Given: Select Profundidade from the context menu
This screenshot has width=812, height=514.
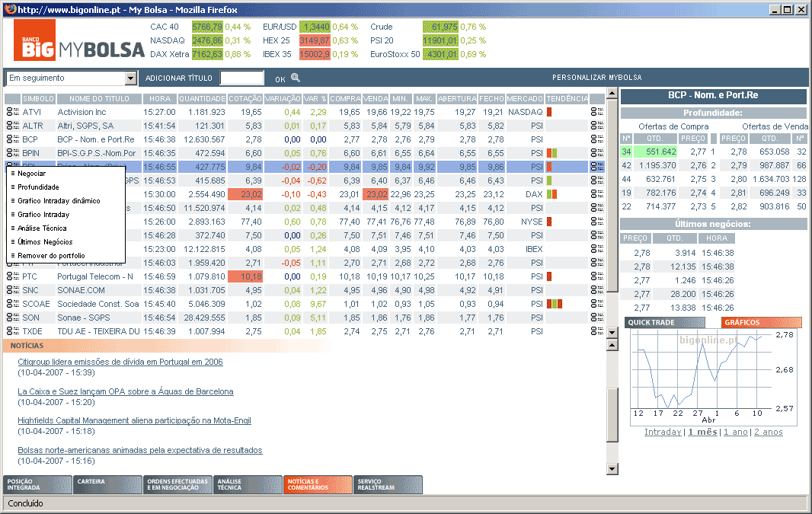Looking at the screenshot, I should [38, 187].
